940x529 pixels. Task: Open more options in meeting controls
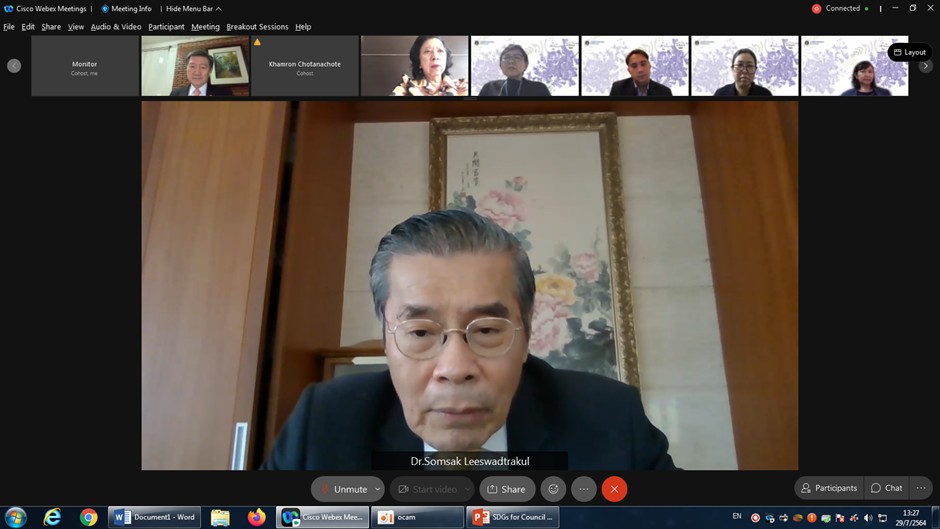(x=584, y=489)
